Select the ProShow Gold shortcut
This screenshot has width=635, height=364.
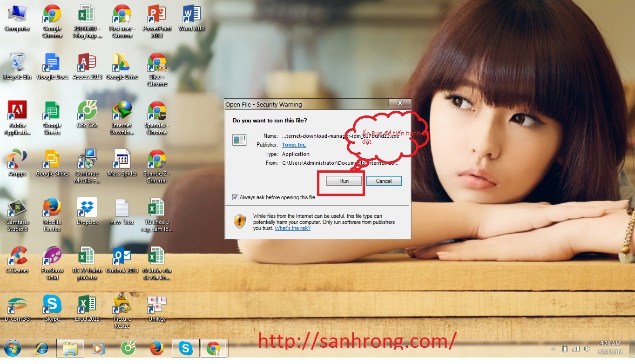click(x=52, y=263)
